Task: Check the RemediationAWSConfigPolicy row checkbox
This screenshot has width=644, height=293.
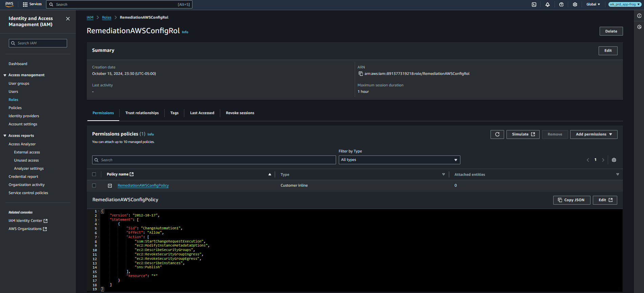Action: click(x=94, y=186)
